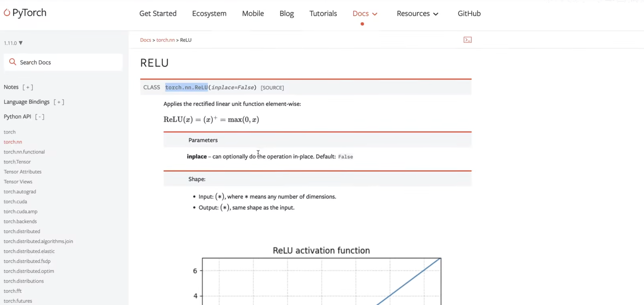Open the terminal shortcut icon beside breadcrumbs
The height and width of the screenshot is (305, 644).
pos(467,40)
